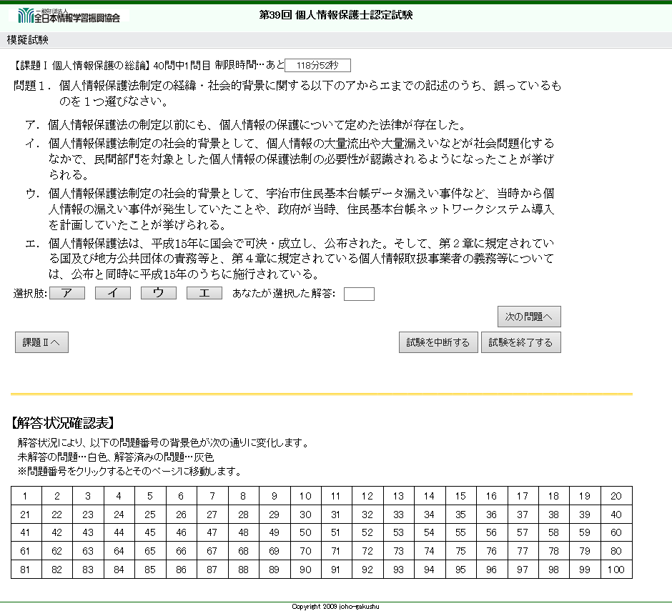Click the association logo at top left
Viewport: 672px width, 616px height.
coord(69,16)
